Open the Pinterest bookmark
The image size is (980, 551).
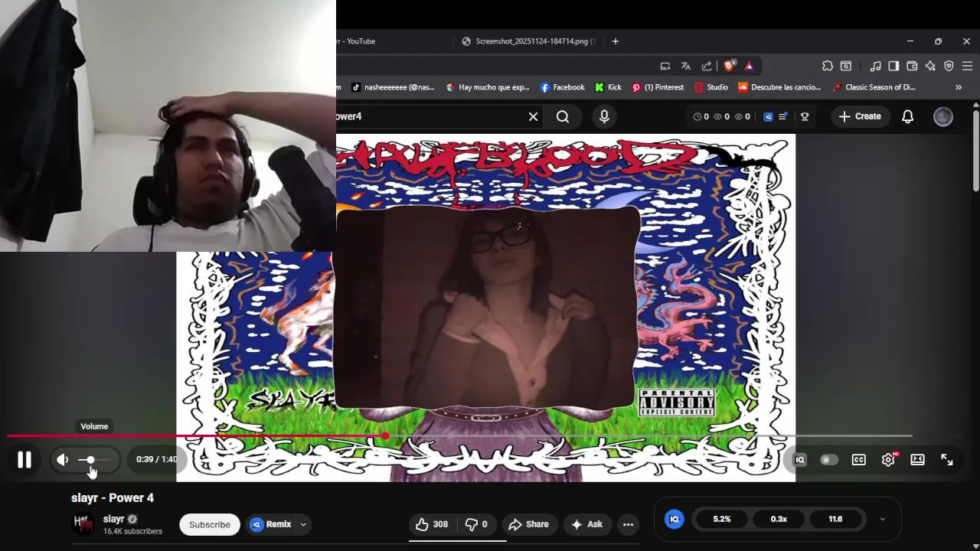coord(658,87)
